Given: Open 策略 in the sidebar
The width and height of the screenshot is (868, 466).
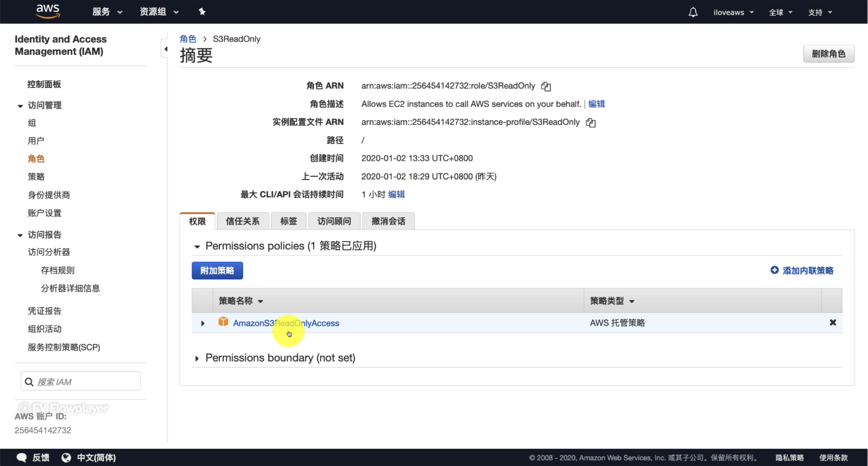Looking at the screenshot, I should click(36, 177).
